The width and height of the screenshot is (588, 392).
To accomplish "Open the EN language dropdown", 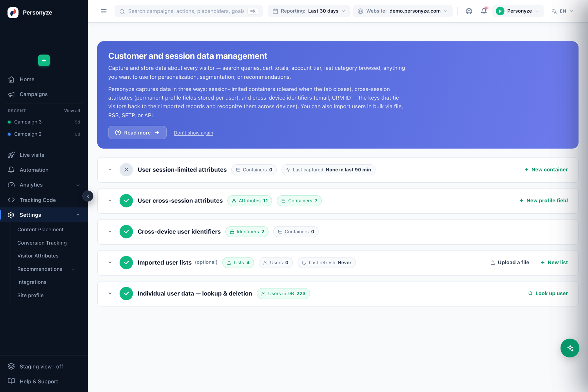I will coord(563,11).
